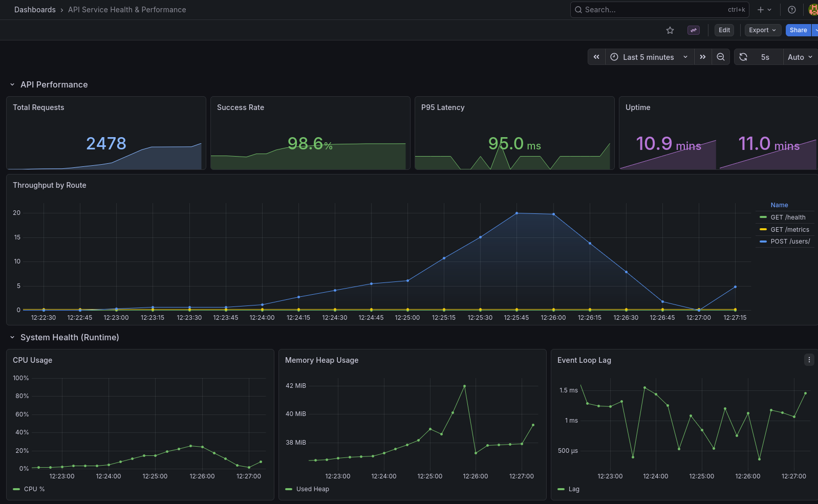Click the Share button
Viewport: 818px width, 504px height.
coord(798,30)
